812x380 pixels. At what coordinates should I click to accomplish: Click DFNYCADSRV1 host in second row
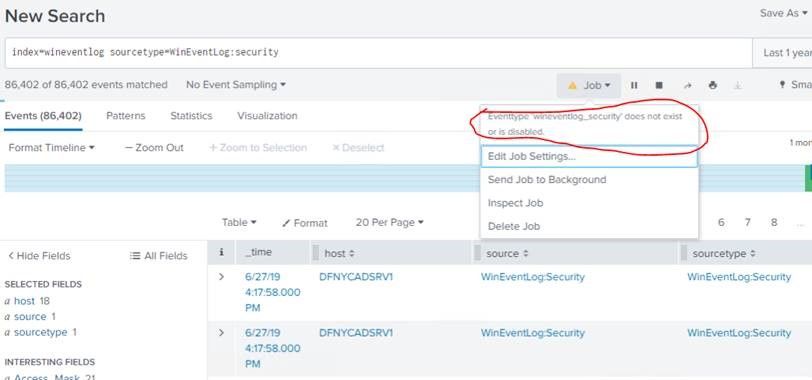pyautogui.click(x=356, y=332)
